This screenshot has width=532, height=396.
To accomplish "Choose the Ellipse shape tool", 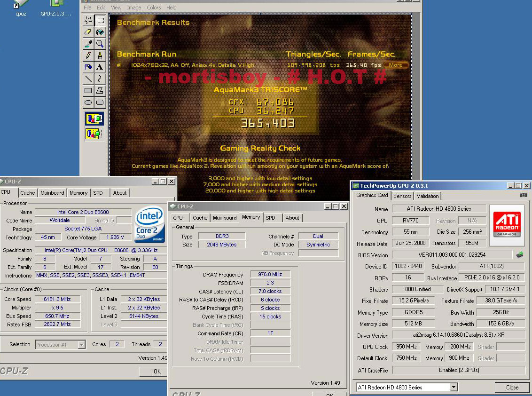I will (x=88, y=102).
